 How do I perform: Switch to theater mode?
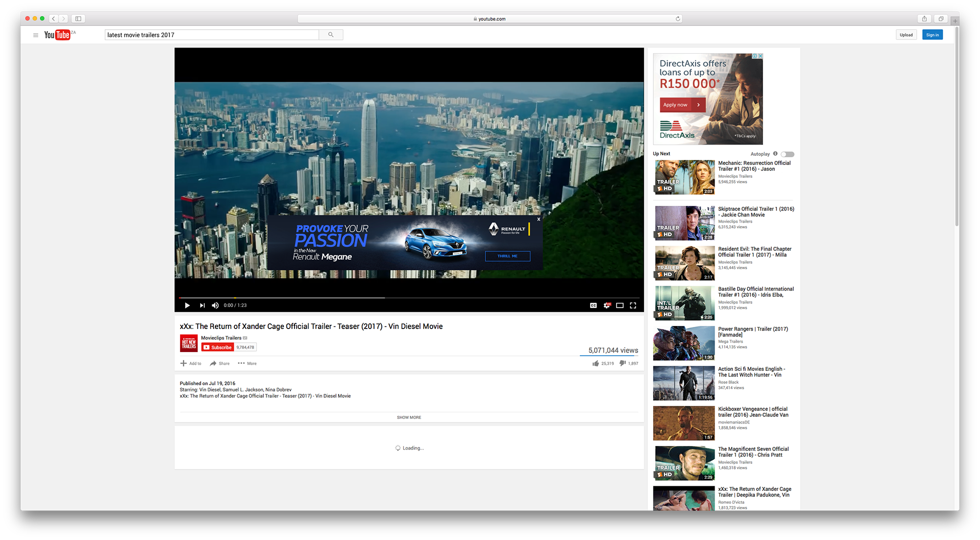(x=620, y=306)
